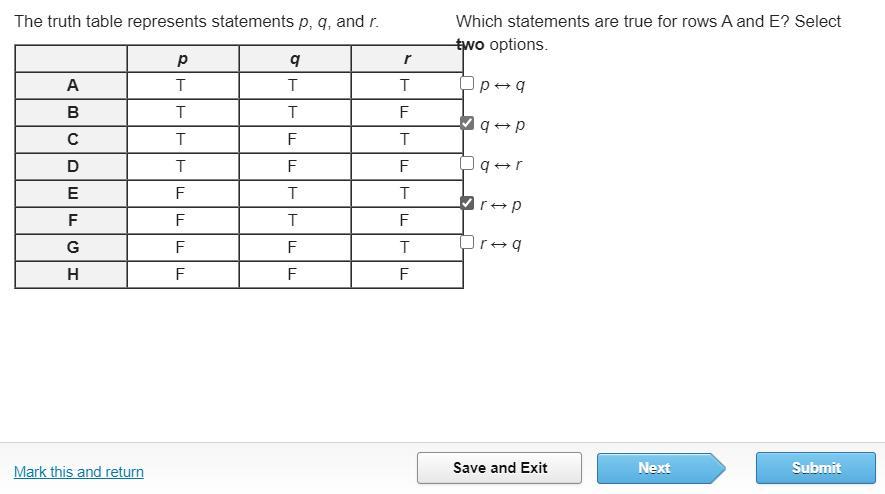Open the Mark this and return link
The image size is (885, 494).
point(79,472)
